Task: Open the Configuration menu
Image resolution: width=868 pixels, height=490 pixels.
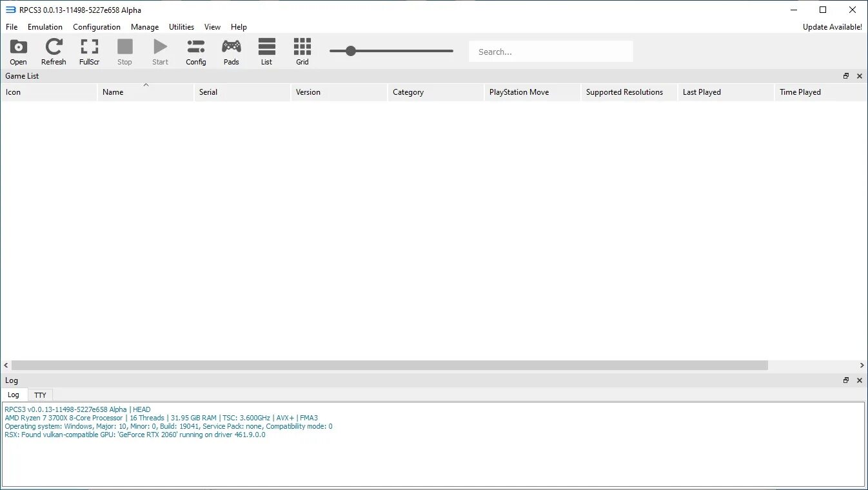Action: point(97,27)
